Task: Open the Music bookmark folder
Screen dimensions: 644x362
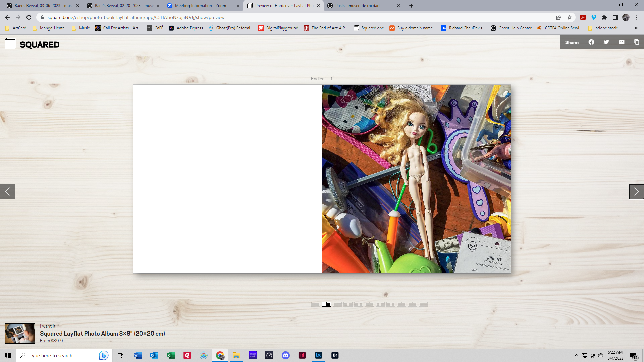Action: coord(81,28)
